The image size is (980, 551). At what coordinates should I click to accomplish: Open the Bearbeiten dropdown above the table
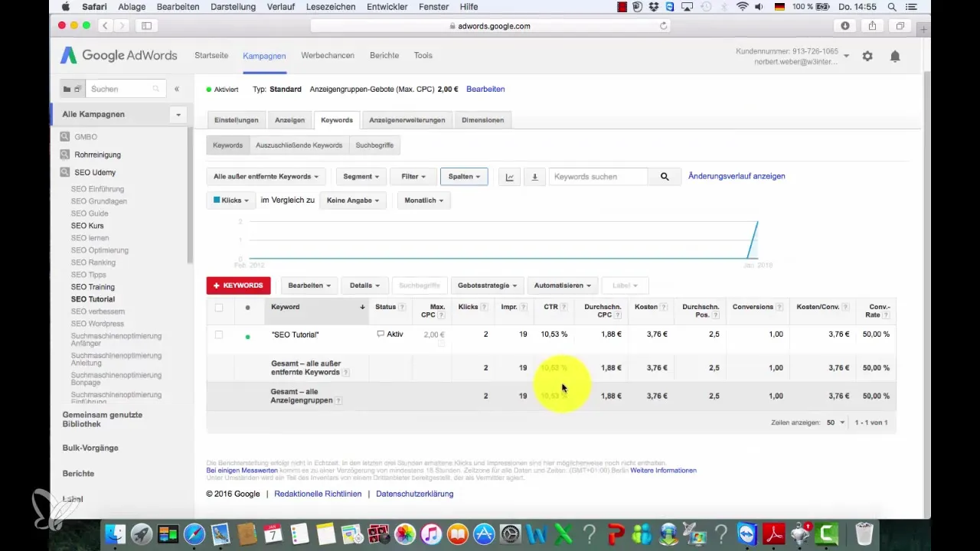[309, 285]
